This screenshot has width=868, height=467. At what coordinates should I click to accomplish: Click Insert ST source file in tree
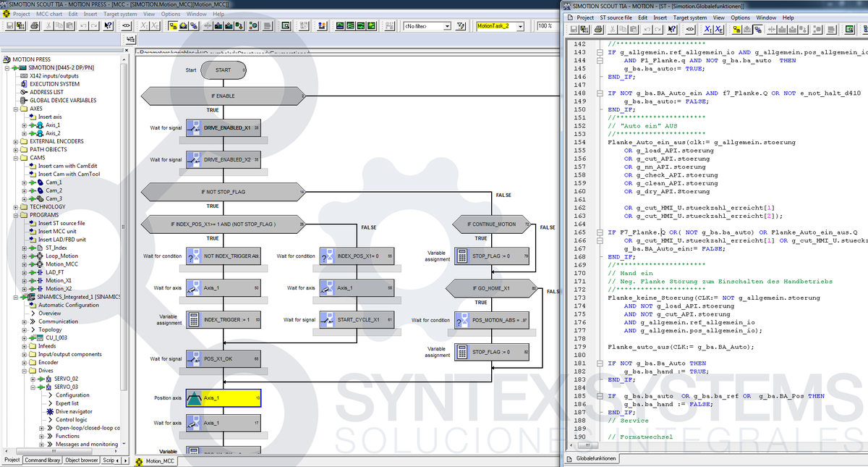tap(61, 224)
